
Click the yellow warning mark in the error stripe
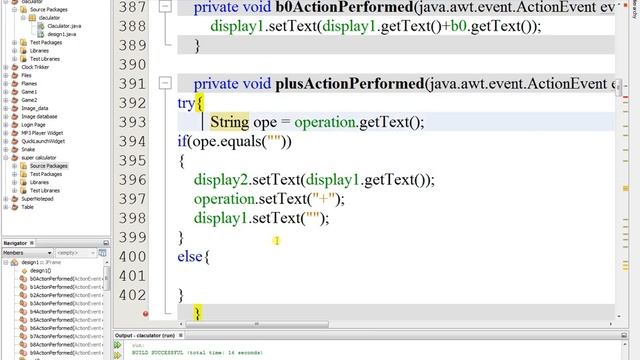tap(625, 188)
